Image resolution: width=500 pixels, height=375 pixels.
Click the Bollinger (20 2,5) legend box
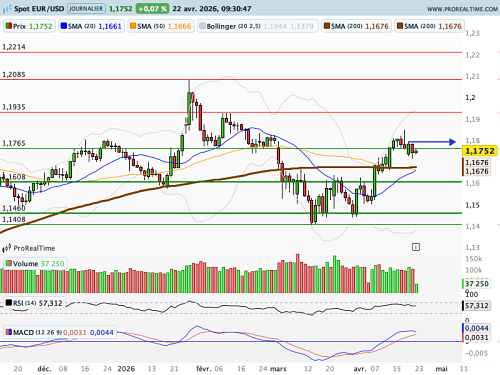click(x=257, y=26)
